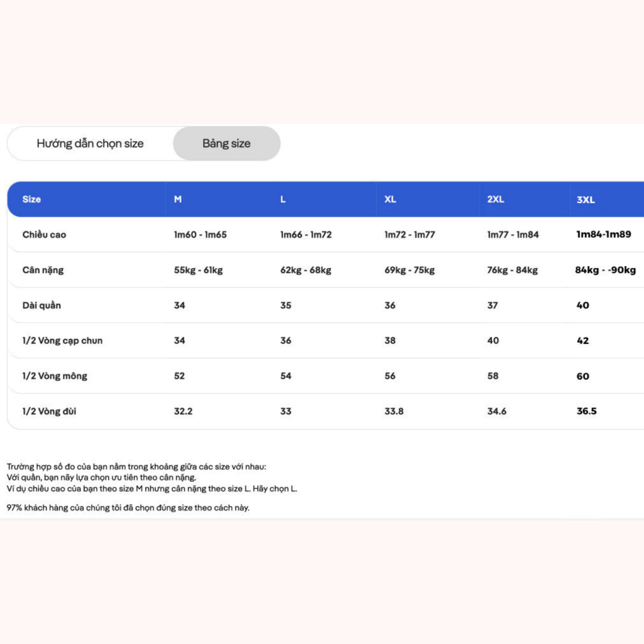Switch to the Hướng dẫn chọn size tab
This screenshot has height=644, width=644.
pyautogui.click(x=90, y=143)
